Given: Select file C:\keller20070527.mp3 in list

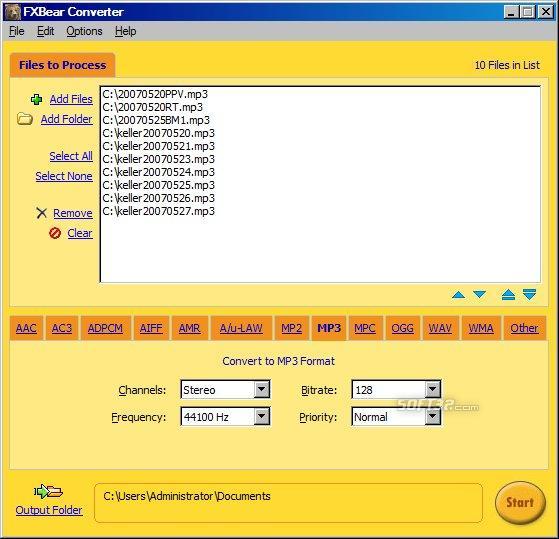Looking at the screenshot, I should (159, 211).
